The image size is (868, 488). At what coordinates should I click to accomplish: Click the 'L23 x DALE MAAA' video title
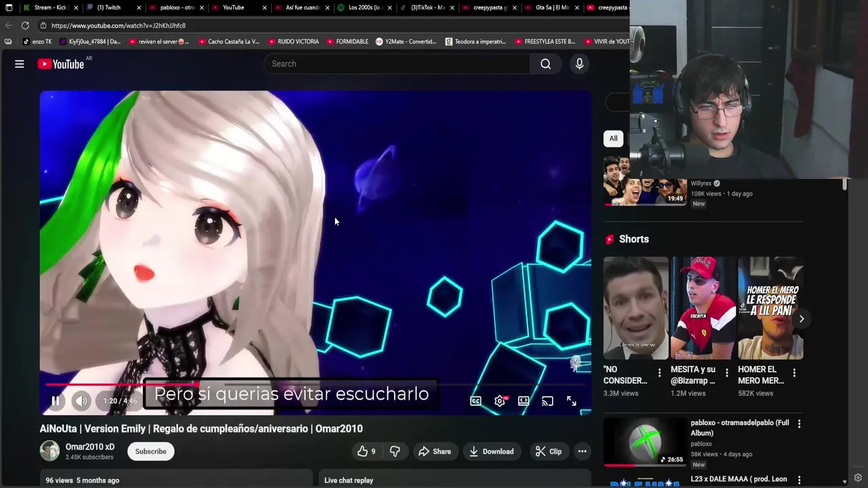click(x=738, y=479)
